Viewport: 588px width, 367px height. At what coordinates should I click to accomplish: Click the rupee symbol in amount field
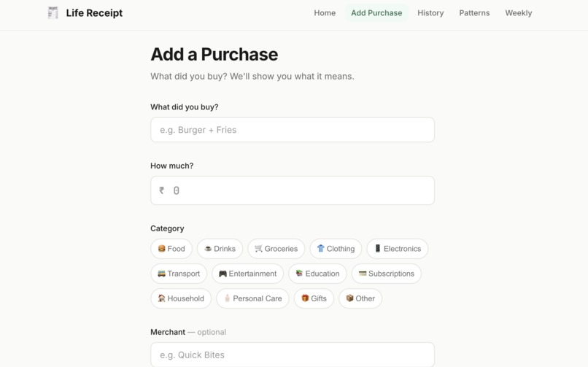coord(162,190)
